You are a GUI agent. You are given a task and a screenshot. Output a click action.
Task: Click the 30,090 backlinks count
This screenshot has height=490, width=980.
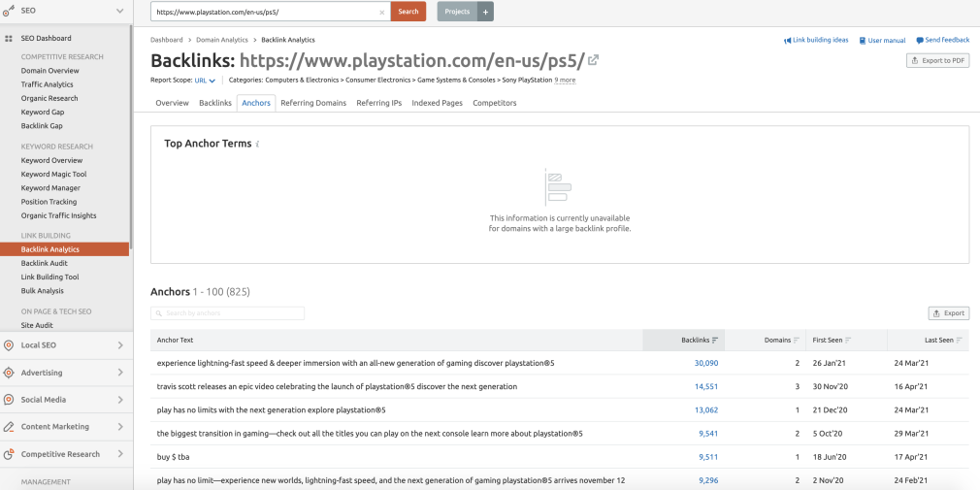click(706, 363)
